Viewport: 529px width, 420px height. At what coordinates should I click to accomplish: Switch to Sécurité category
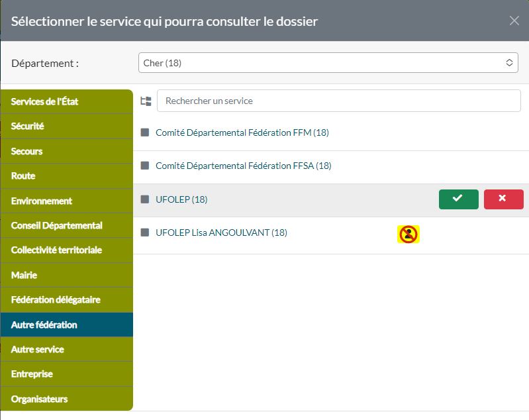(67, 127)
